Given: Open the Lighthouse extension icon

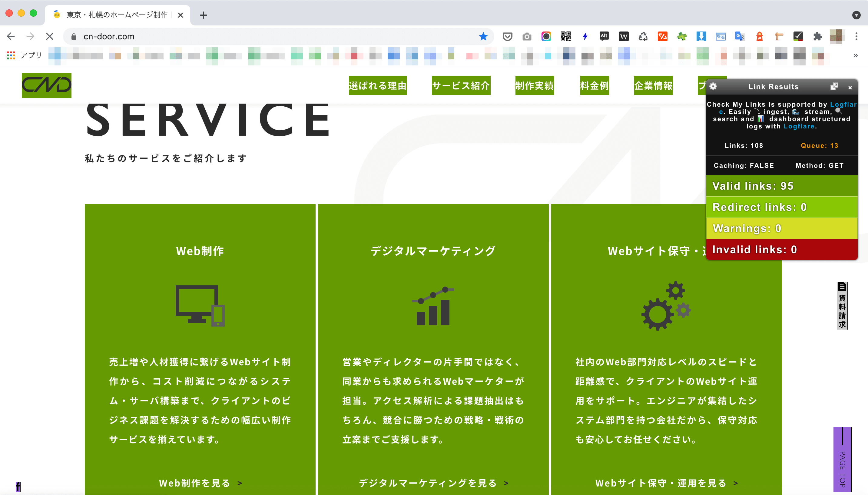Looking at the screenshot, I should [759, 36].
